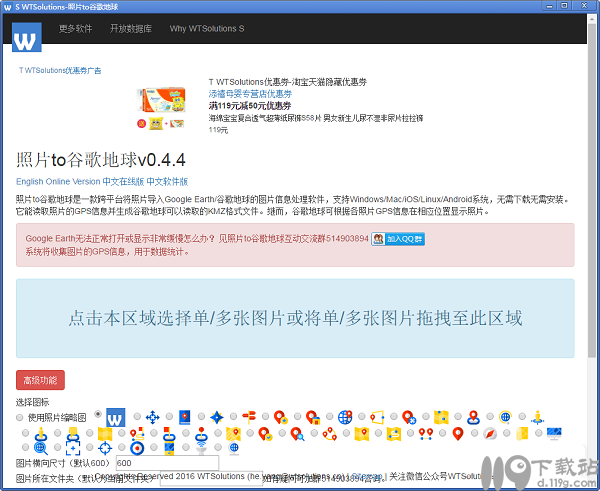Screen dimensions: 600x491
Task: Pick the blue book with pin icon
Action: coord(185,417)
